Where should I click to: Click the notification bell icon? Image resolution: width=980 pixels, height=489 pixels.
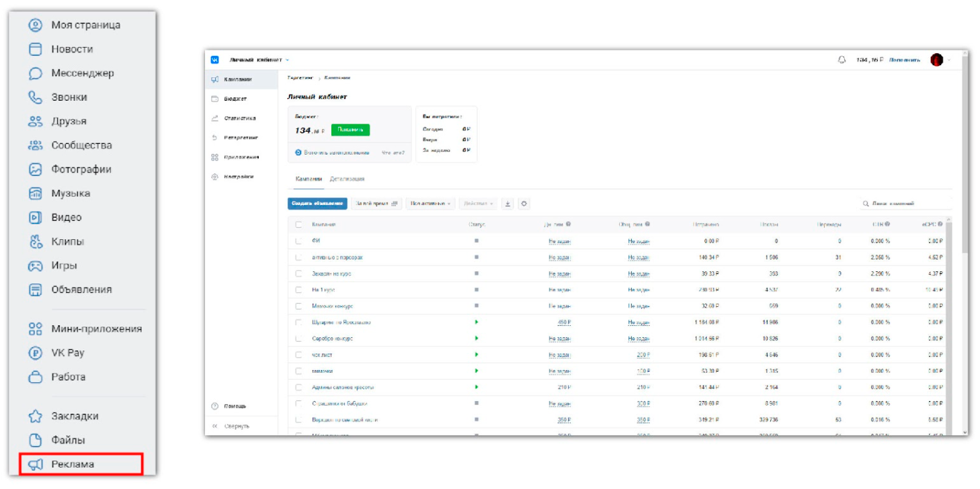pos(842,60)
